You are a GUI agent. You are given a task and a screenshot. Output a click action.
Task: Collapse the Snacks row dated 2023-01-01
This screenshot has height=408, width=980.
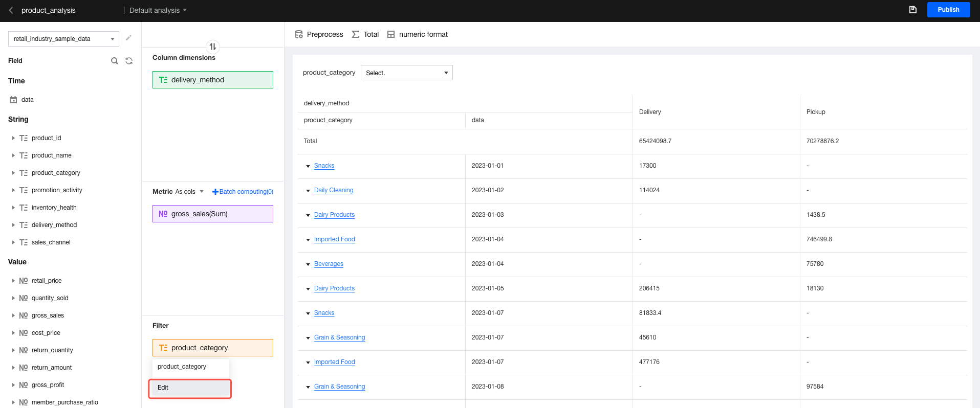(308, 166)
